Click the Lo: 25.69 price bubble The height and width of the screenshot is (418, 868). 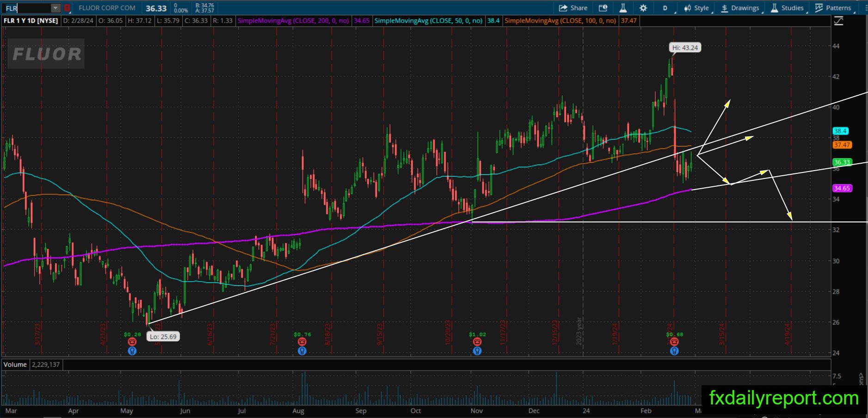pos(163,337)
